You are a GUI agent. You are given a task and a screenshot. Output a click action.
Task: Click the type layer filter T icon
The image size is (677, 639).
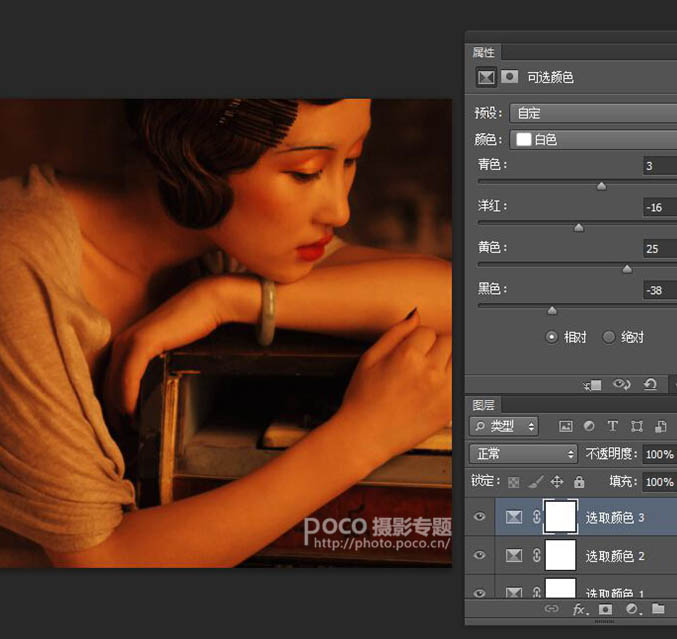[x=613, y=426]
